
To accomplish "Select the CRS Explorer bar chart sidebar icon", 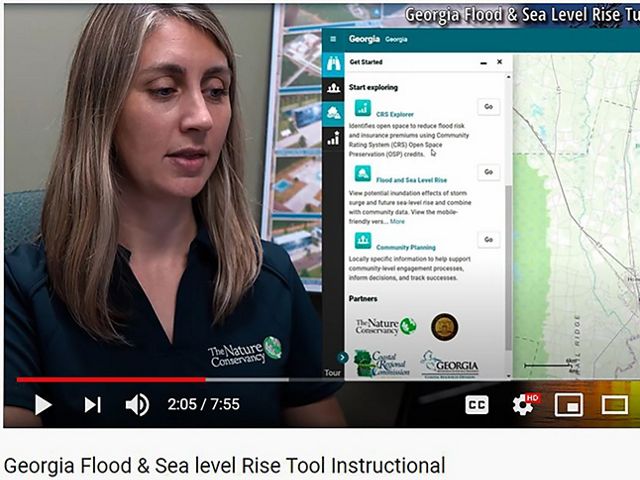I will point(333,139).
